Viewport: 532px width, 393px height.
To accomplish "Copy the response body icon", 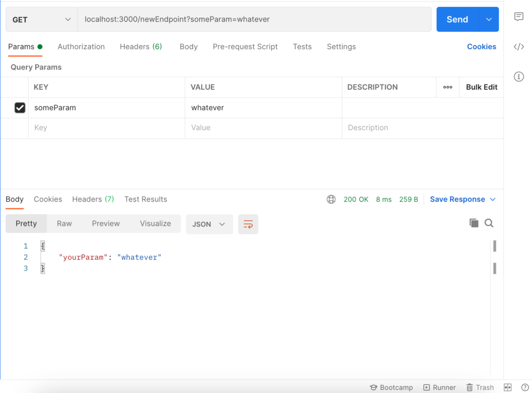I will coord(474,223).
